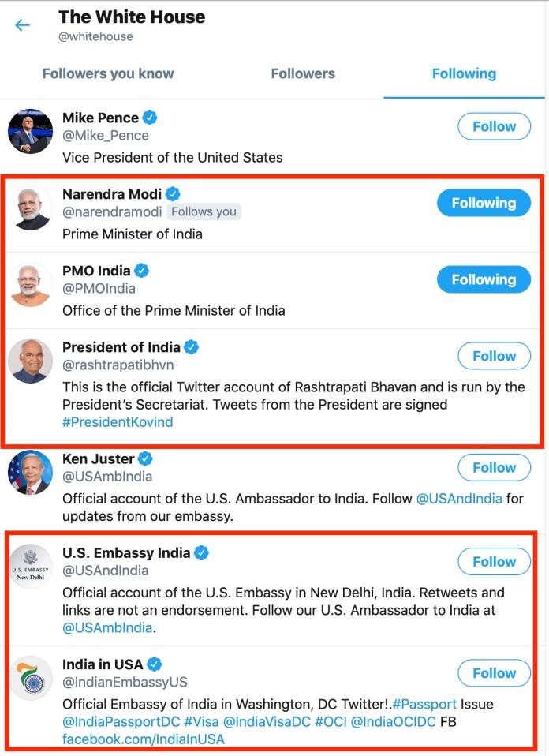
Task: Unfollow Narendra Modi via the Following button
Action: (484, 203)
